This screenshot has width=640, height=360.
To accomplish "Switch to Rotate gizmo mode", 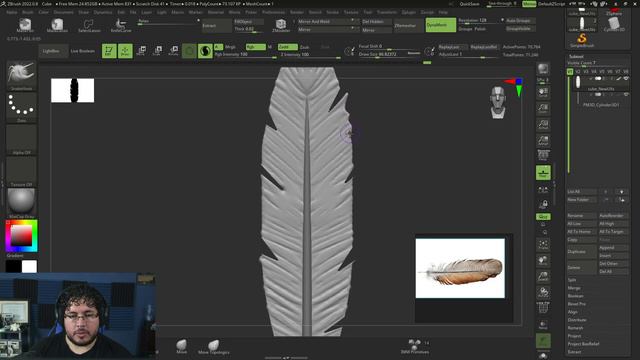I will (x=173, y=51).
